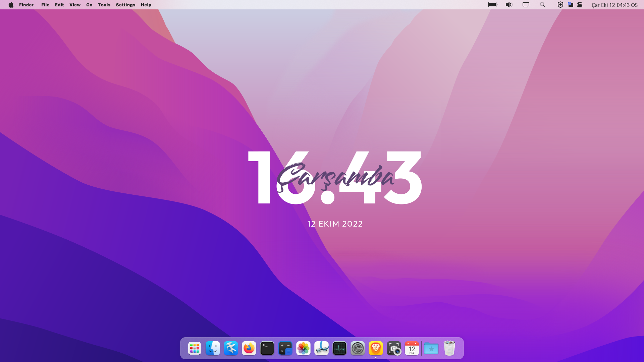Click the Apple logo menu
This screenshot has height=362, width=644.
coord(11,5)
